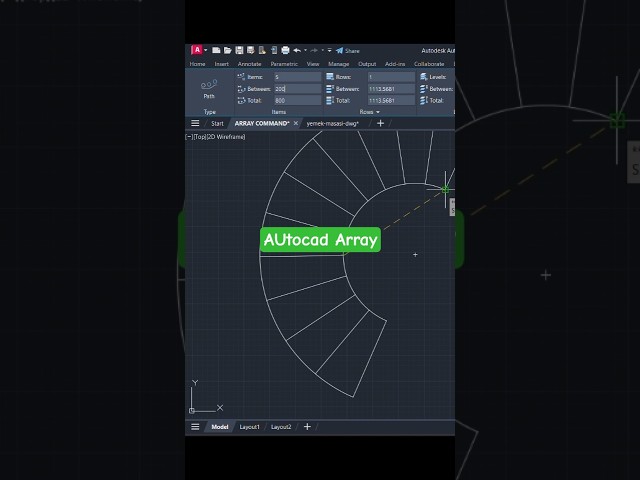640x480 pixels.
Task: Click the Save to Web & Mobile icon
Action: click(x=274, y=50)
